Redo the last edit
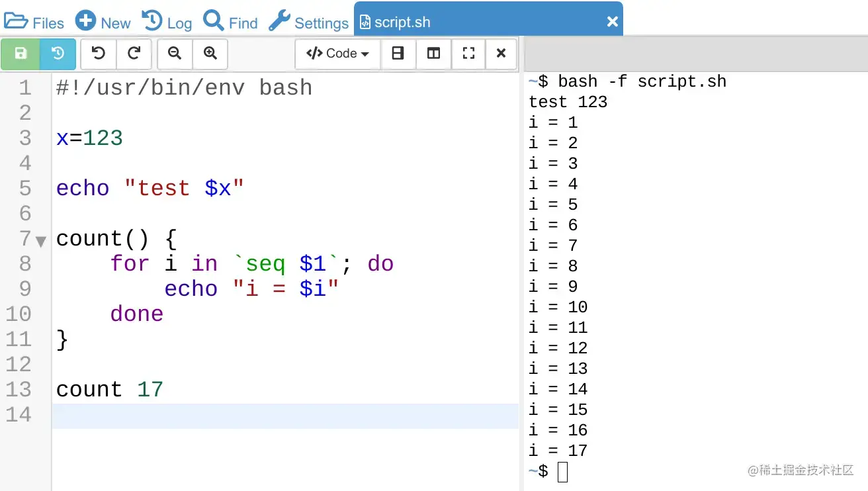 [134, 54]
